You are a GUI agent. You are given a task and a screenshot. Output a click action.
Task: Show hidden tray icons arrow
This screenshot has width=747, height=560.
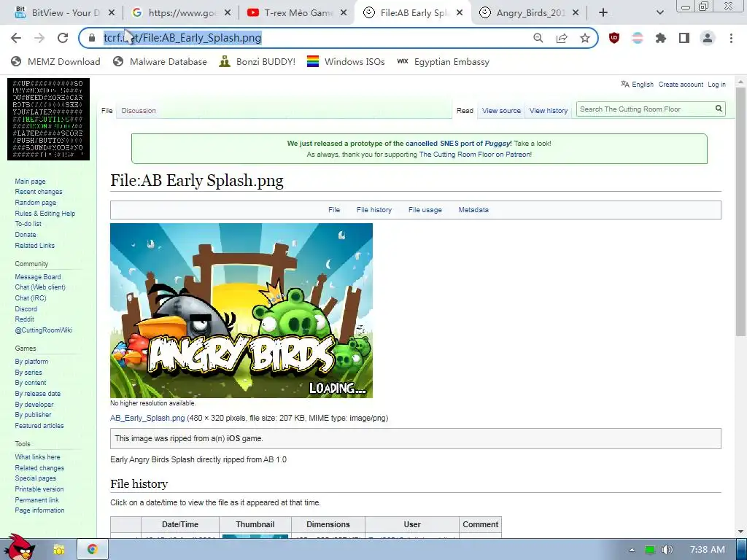pos(632,550)
